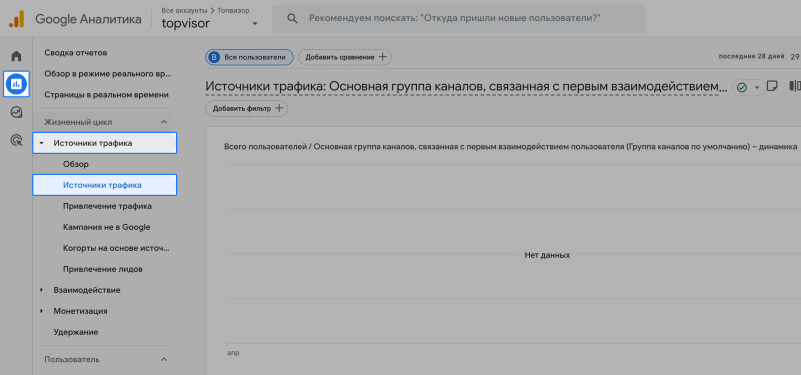
Task: Open dropdown arrow next to green checkmark
Action: point(757,87)
